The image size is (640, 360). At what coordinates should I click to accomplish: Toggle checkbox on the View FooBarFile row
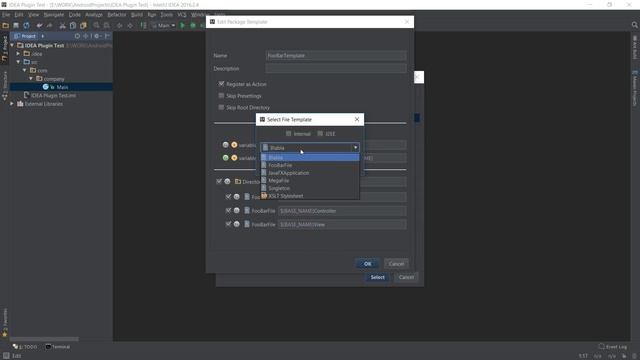click(228, 224)
